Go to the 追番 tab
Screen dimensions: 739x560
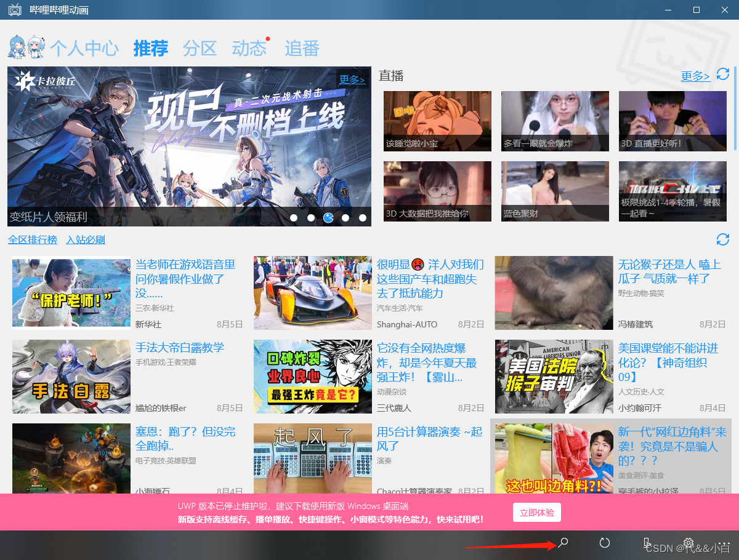click(302, 48)
